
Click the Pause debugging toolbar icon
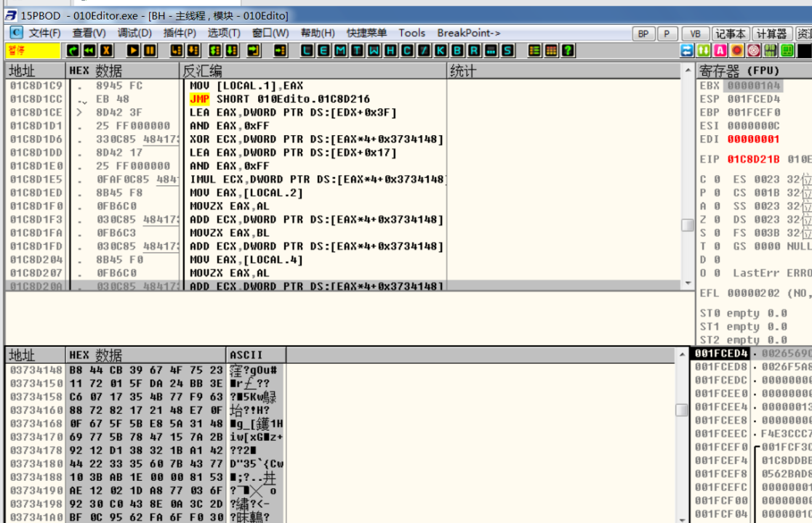click(x=150, y=51)
